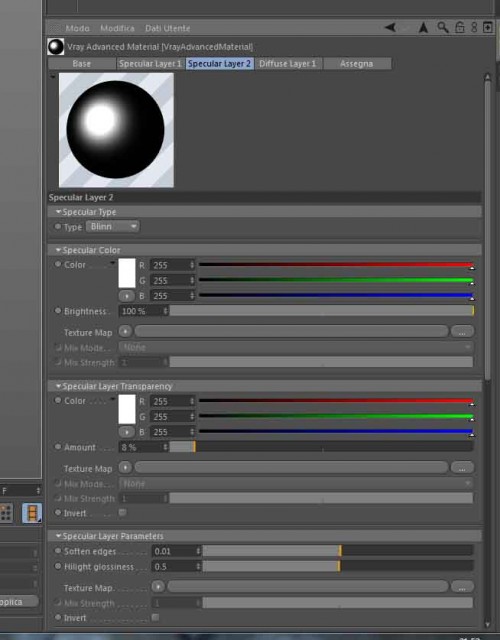
Task: Click Transparency texture map arrow button
Action: tap(125, 467)
